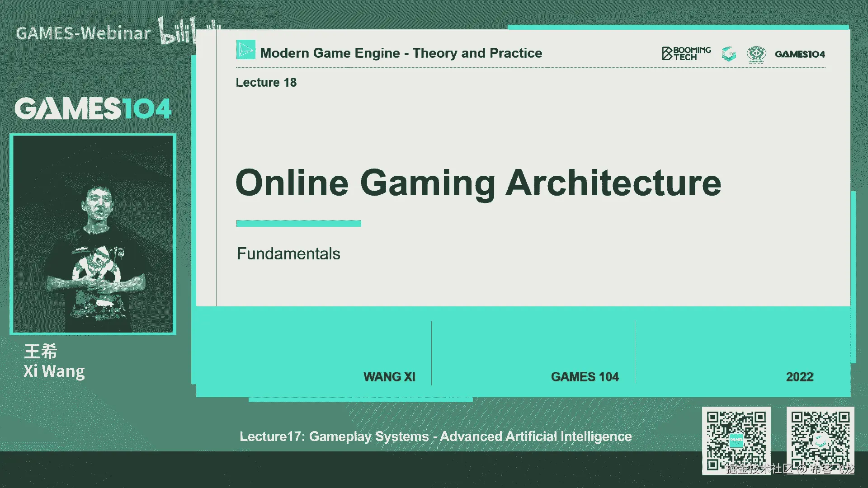Click the teal accent bar under title

click(x=298, y=223)
